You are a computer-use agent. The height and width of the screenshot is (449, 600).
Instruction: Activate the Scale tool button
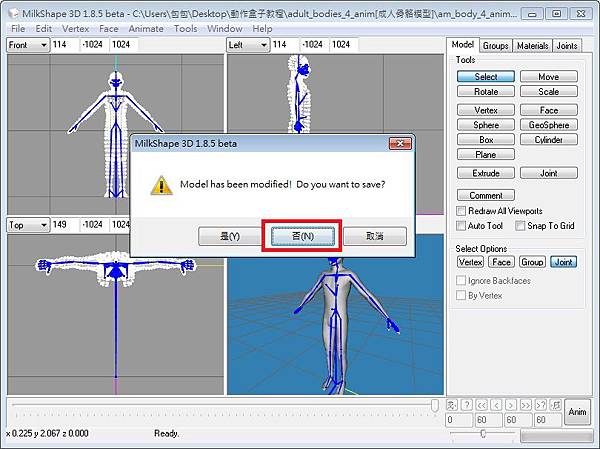pyautogui.click(x=549, y=91)
